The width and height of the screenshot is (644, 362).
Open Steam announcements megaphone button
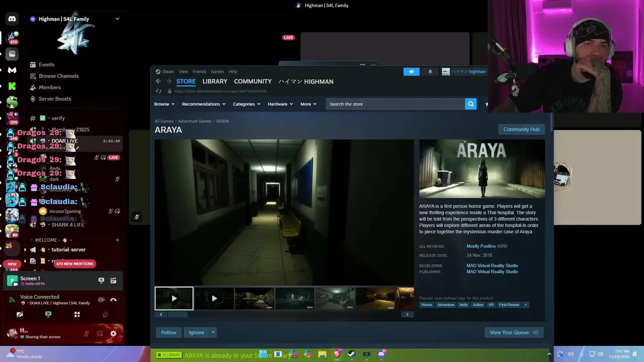point(412,71)
